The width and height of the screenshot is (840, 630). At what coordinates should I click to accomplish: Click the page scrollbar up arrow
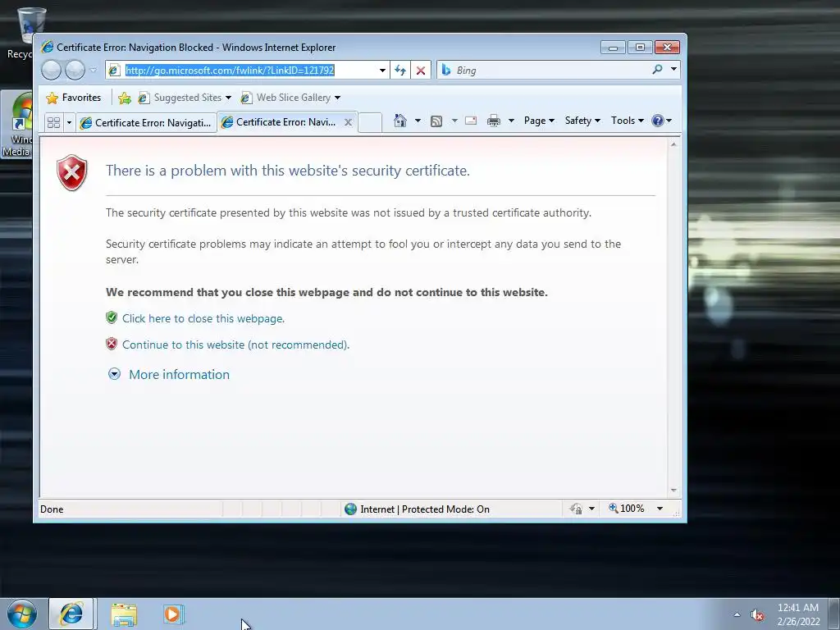673,144
